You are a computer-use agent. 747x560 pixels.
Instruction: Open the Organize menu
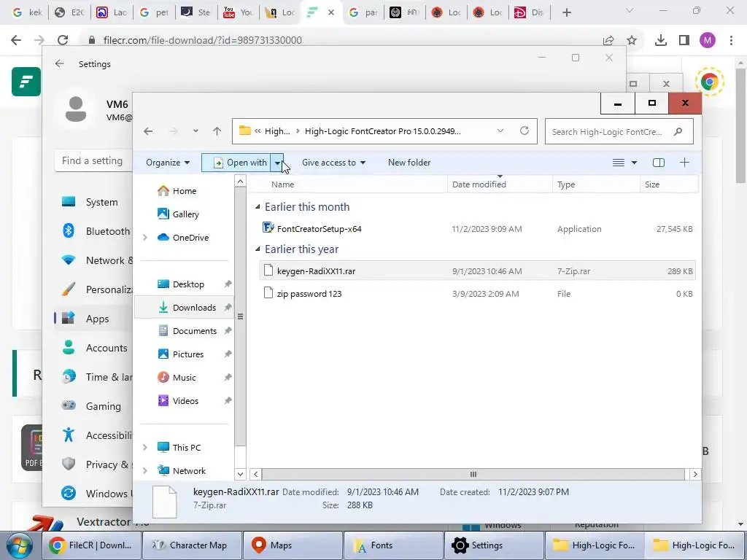tap(168, 163)
